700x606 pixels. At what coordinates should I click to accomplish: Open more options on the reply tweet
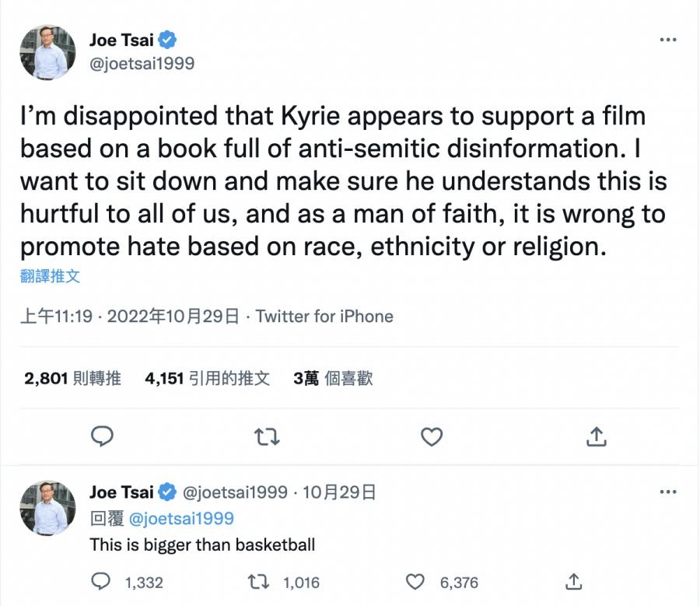[x=667, y=492]
